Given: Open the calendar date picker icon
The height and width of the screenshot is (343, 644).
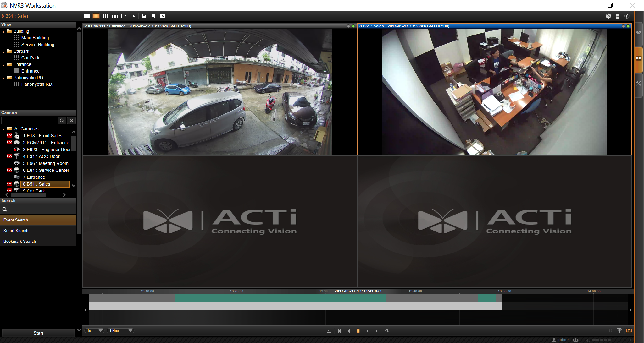Looking at the screenshot, I should (x=329, y=331).
